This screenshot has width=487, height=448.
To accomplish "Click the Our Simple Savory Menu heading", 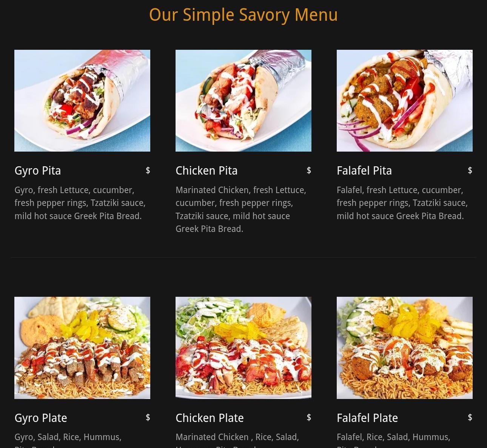I will 243,15.
